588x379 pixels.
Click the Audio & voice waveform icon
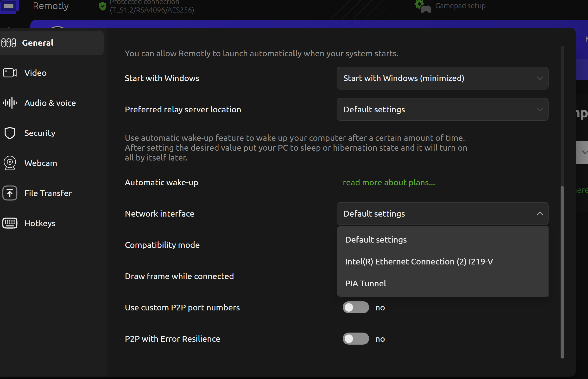click(x=10, y=103)
